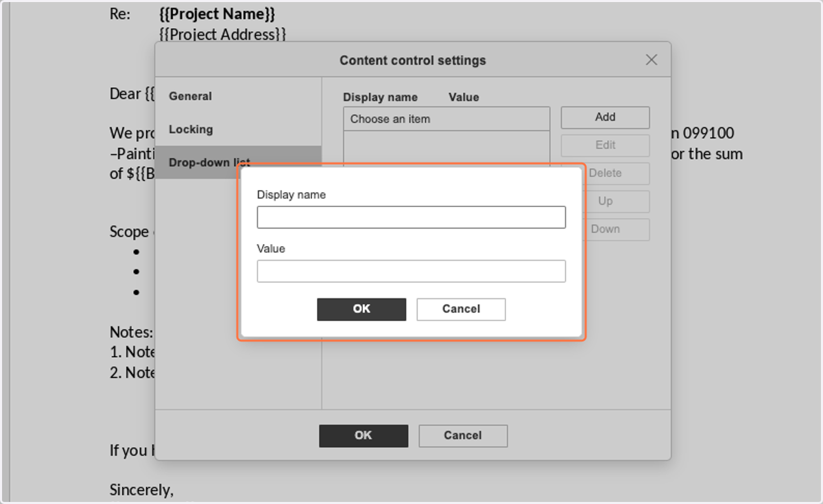Cancel the Display name and Value popup

point(461,309)
